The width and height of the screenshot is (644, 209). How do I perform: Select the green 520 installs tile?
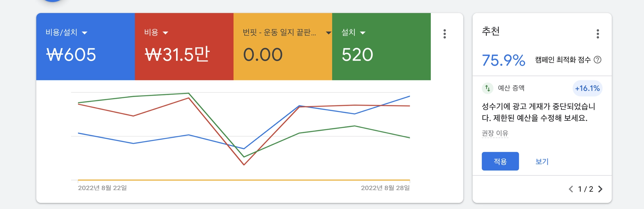381,55
